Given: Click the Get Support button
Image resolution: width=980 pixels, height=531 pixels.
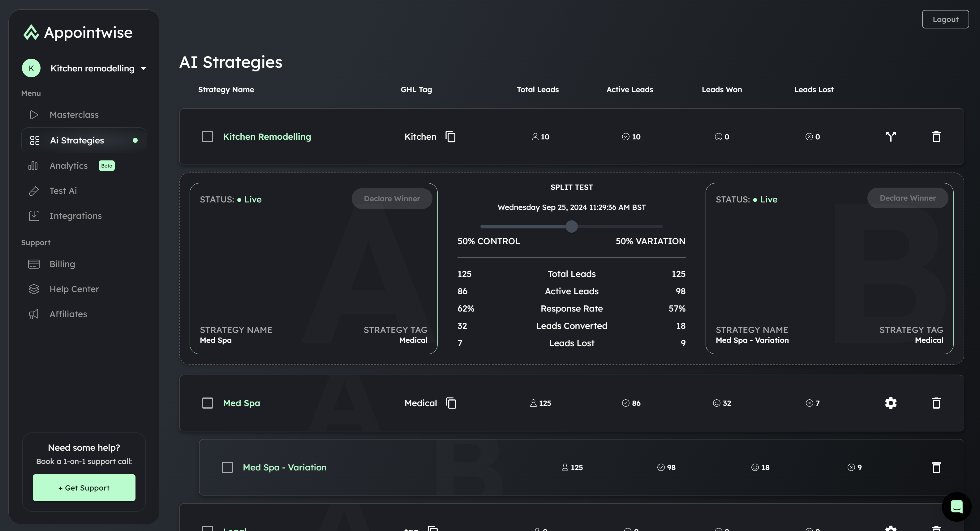Looking at the screenshot, I should tap(84, 488).
